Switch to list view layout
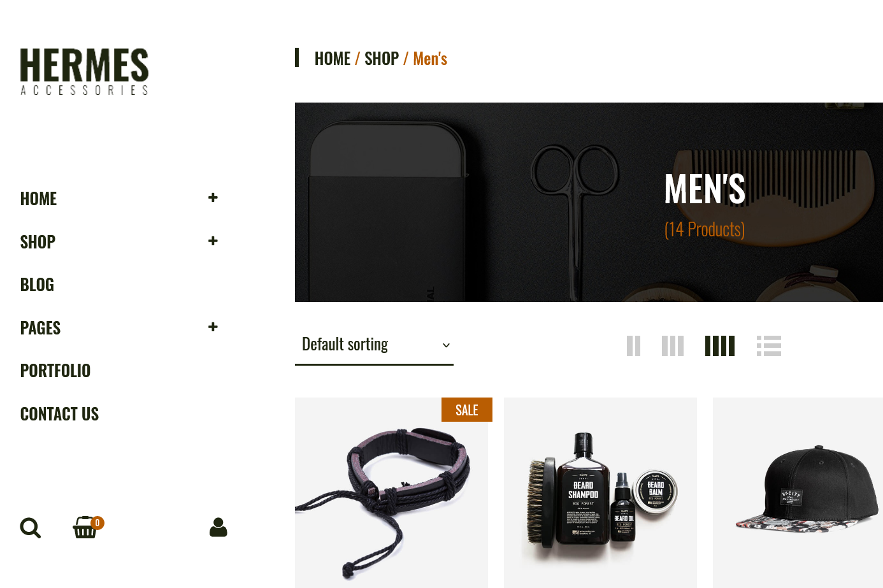The width and height of the screenshot is (883, 588). [769, 346]
